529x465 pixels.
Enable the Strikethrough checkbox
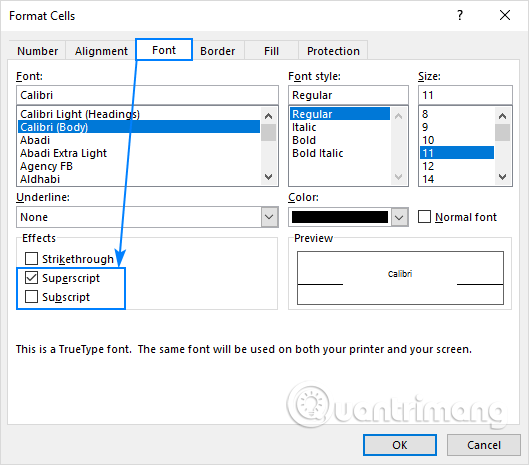click(31, 258)
